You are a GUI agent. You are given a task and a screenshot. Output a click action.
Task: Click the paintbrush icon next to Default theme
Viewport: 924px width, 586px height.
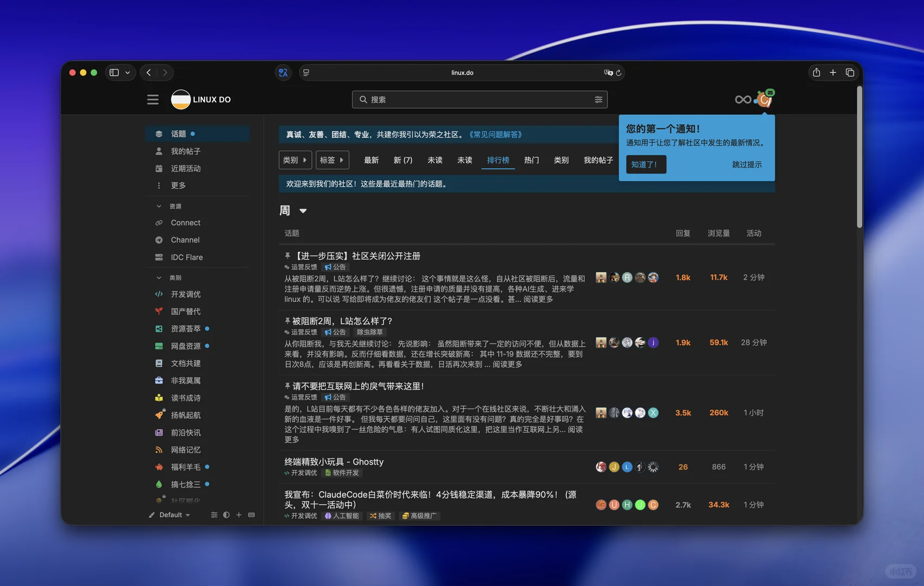(x=151, y=514)
